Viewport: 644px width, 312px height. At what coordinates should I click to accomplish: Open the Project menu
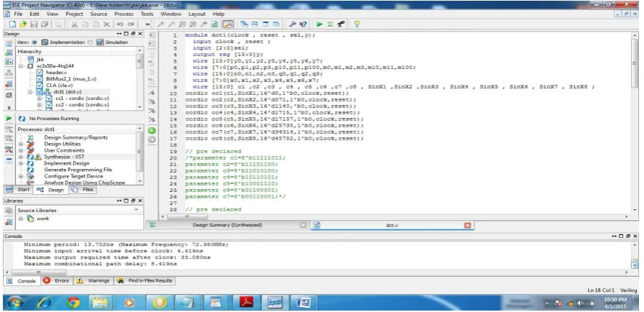point(75,14)
